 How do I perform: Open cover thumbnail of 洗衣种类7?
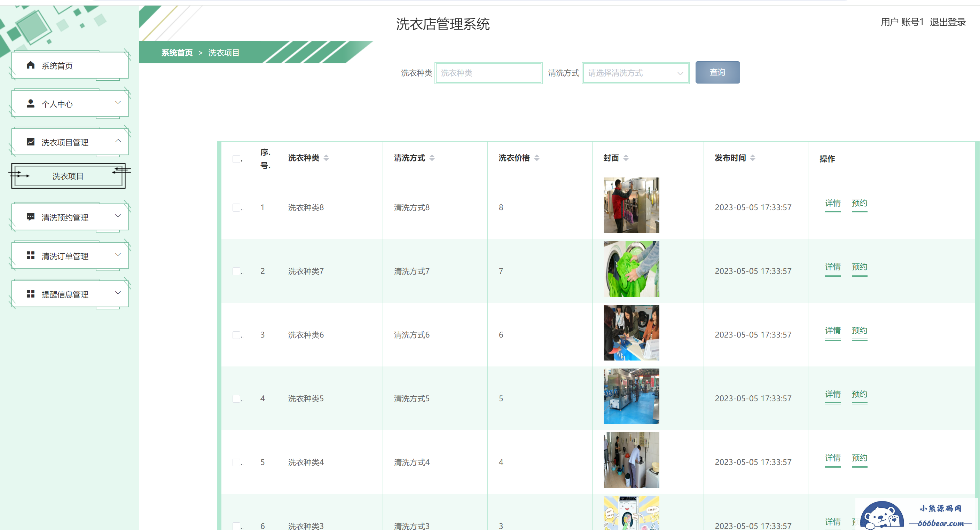(x=631, y=269)
